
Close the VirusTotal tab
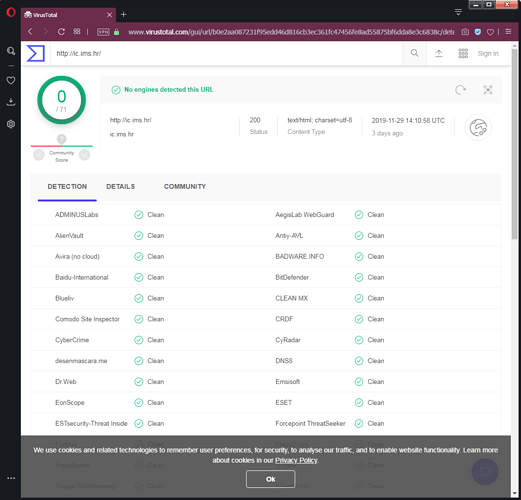109,15
